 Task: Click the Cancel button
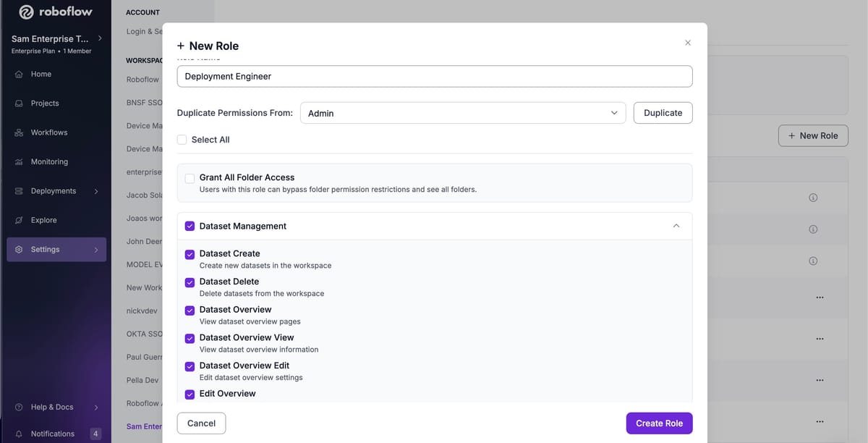coord(201,423)
